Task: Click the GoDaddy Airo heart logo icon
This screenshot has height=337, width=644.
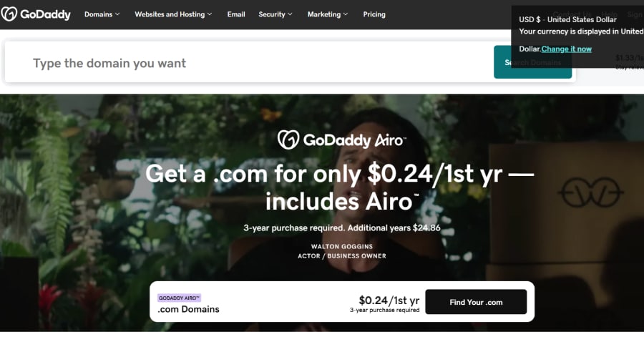Action: (288, 140)
